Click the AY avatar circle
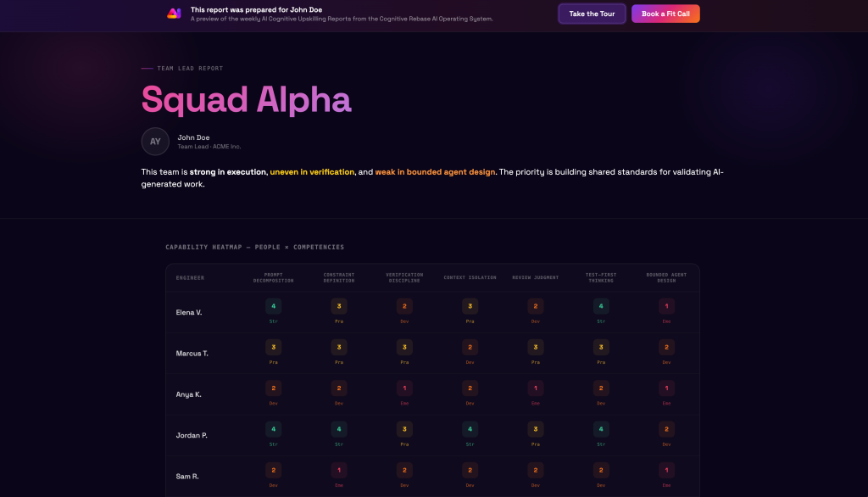This screenshot has height=497, width=868. (155, 142)
